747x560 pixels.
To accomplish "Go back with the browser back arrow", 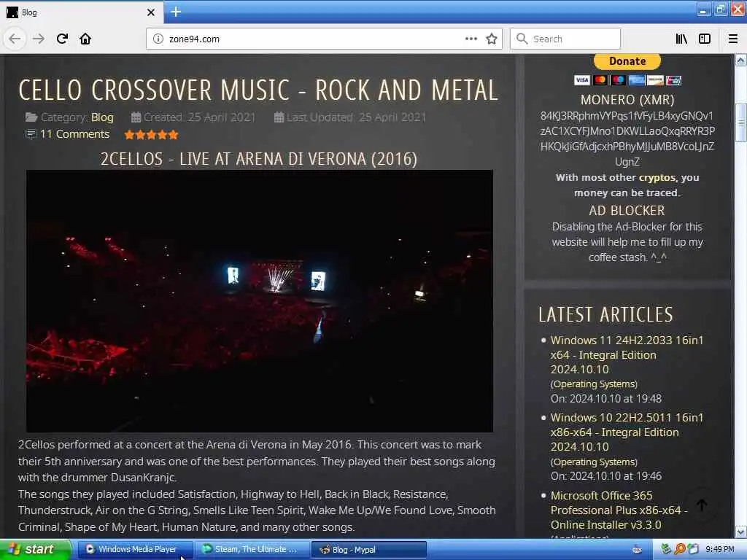I will coord(15,39).
